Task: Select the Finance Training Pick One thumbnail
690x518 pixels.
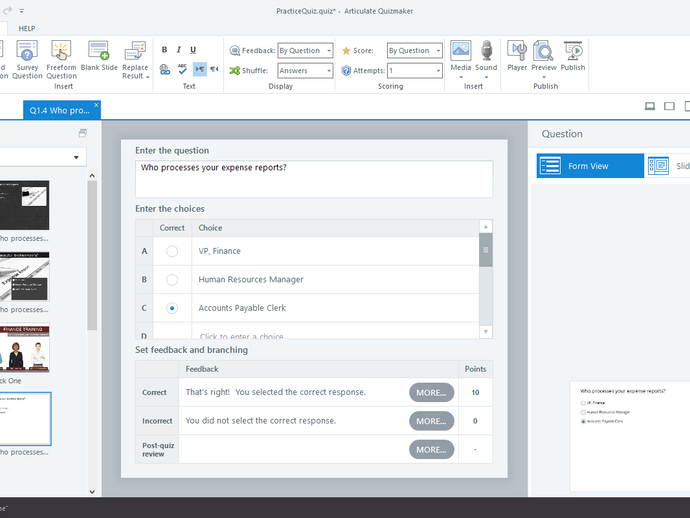Action: coord(25,348)
